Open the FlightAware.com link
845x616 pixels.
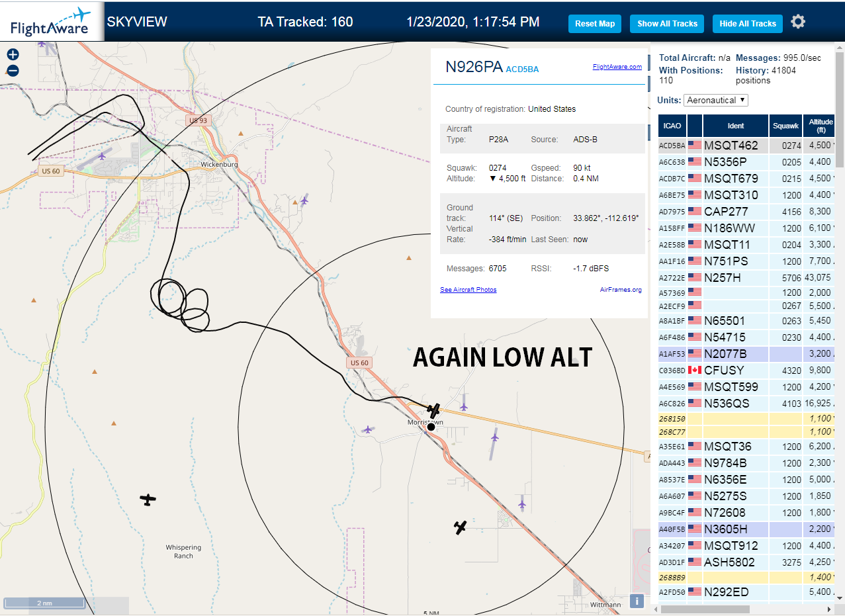click(x=617, y=67)
